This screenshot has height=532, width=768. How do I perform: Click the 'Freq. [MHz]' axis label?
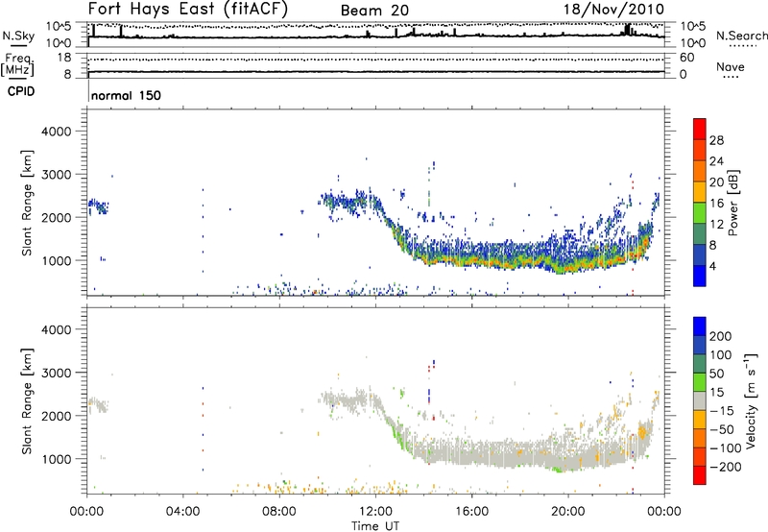click(17, 65)
